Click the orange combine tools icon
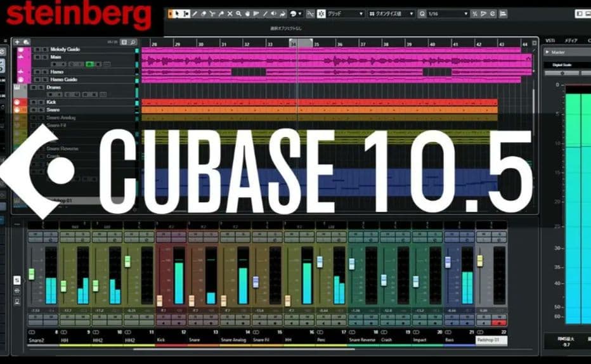The height and width of the screenshot is (364, 591). click(171, 14)
